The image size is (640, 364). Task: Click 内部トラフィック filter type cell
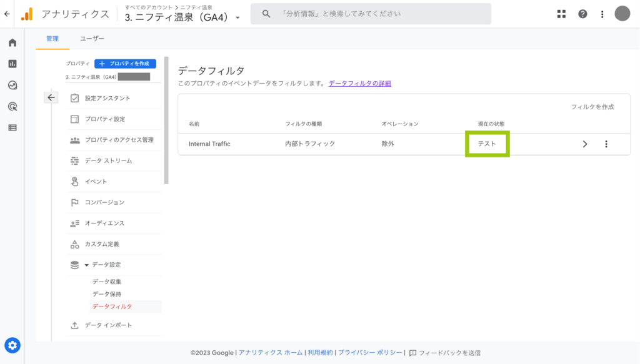pyautogui.click(x=310, y=144)
